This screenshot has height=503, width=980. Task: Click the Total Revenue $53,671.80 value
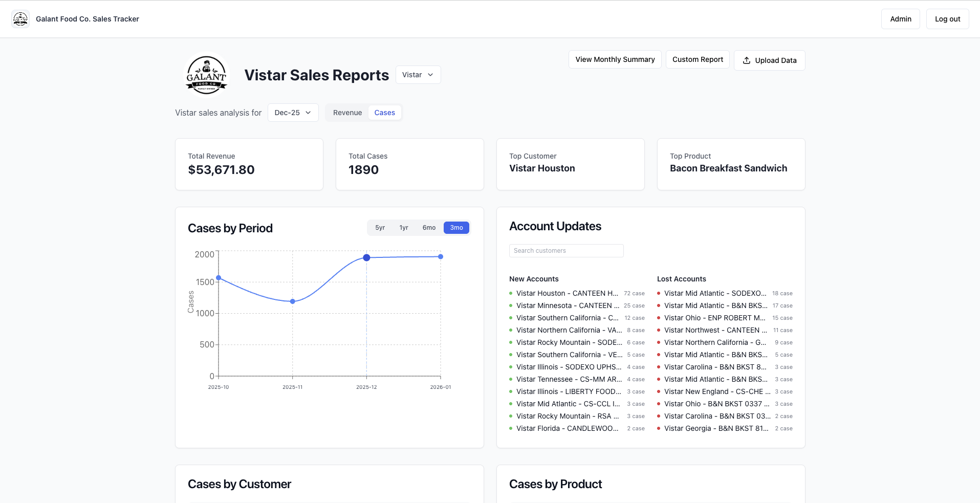pos(221,170)
